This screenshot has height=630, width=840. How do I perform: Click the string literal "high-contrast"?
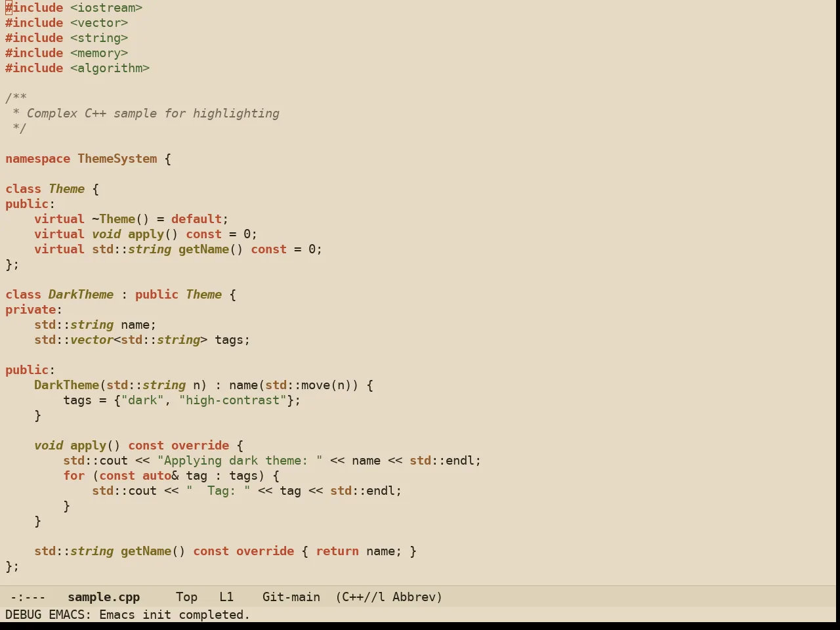pyautogui.click(x=233, y=400)
